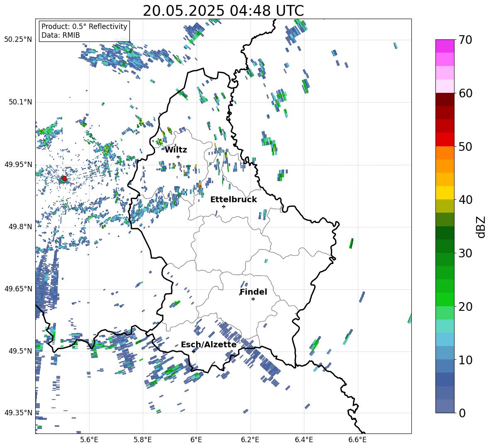This screenshot has height=448, width=491.
Task: Click the 50.1°N latitude label
Action: pos(21,102)
